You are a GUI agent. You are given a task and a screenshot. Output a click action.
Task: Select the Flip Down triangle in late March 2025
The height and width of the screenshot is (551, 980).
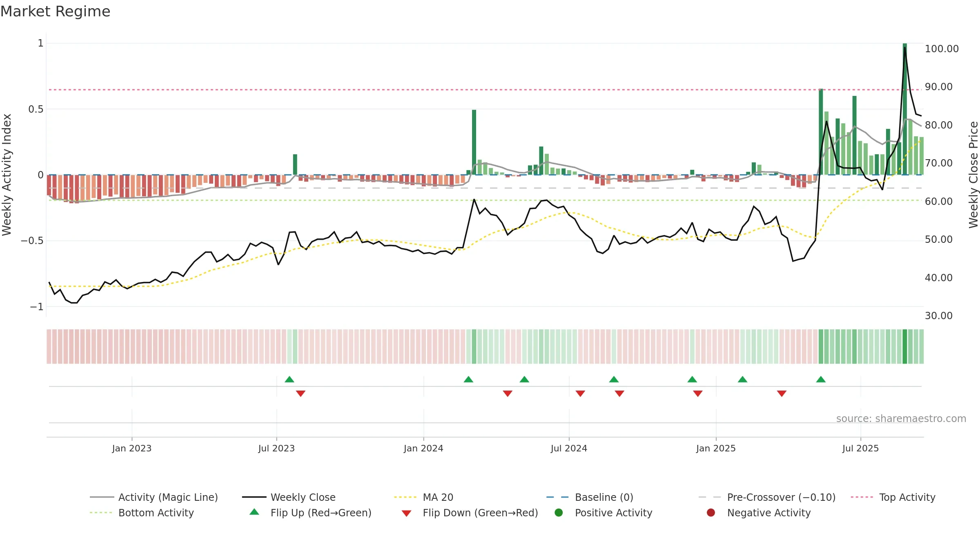pyautogui.click(x=782, y=393)
